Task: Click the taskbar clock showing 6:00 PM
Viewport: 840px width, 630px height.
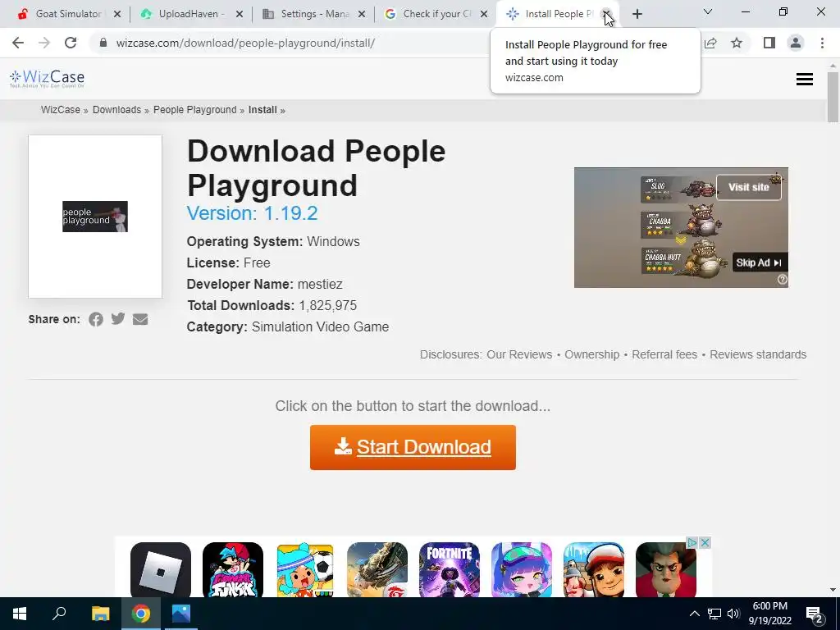Action: pos(769,614)
